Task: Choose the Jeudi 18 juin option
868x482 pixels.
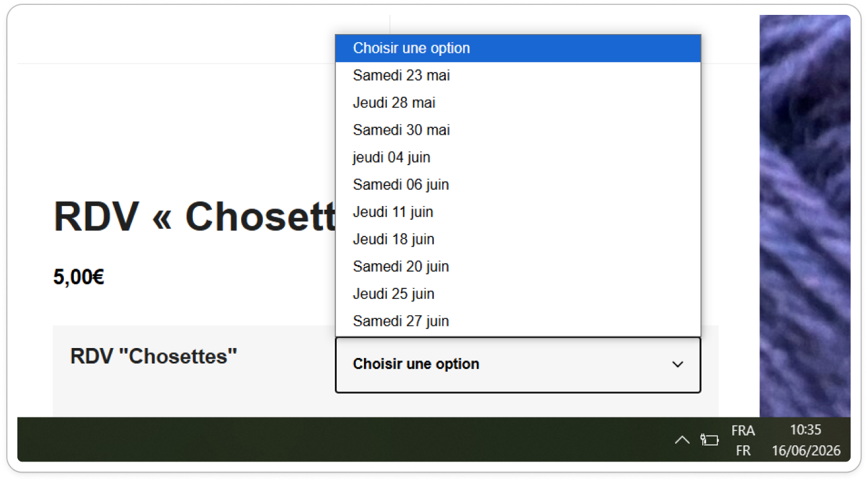Action: coord(518,239)
